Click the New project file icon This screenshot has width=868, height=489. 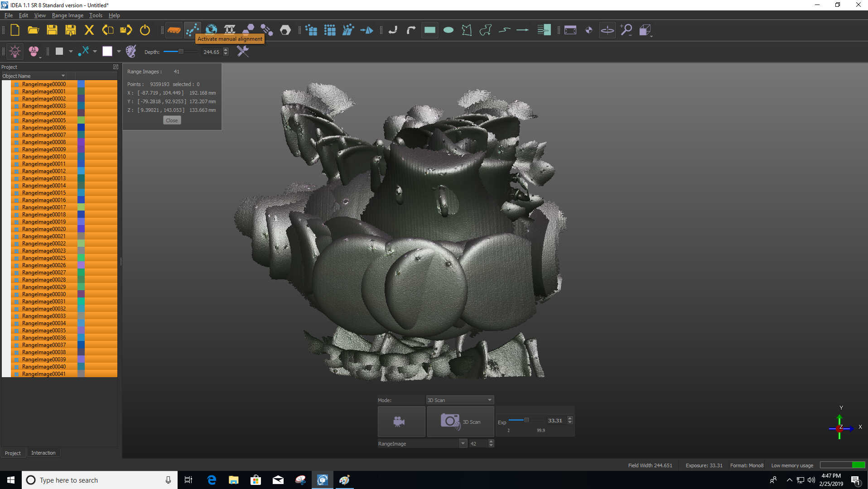[15, 30]
